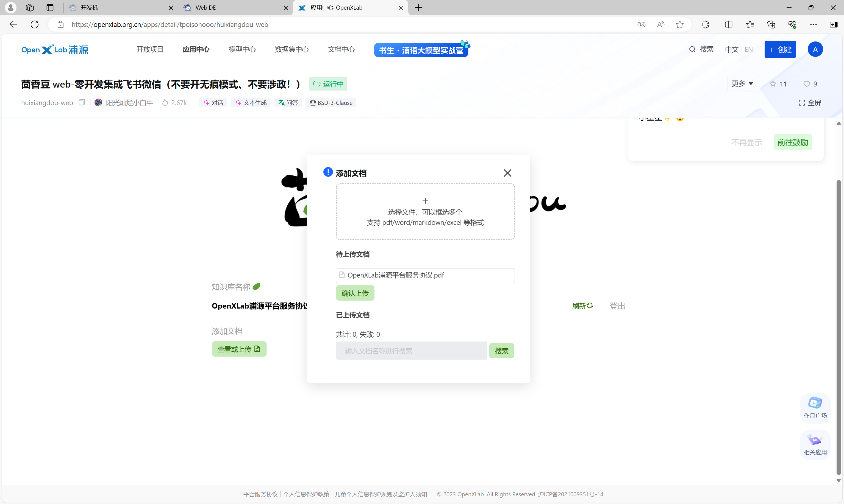Click 确认上传 button
844x504 pixels.
tap(355, 293)
